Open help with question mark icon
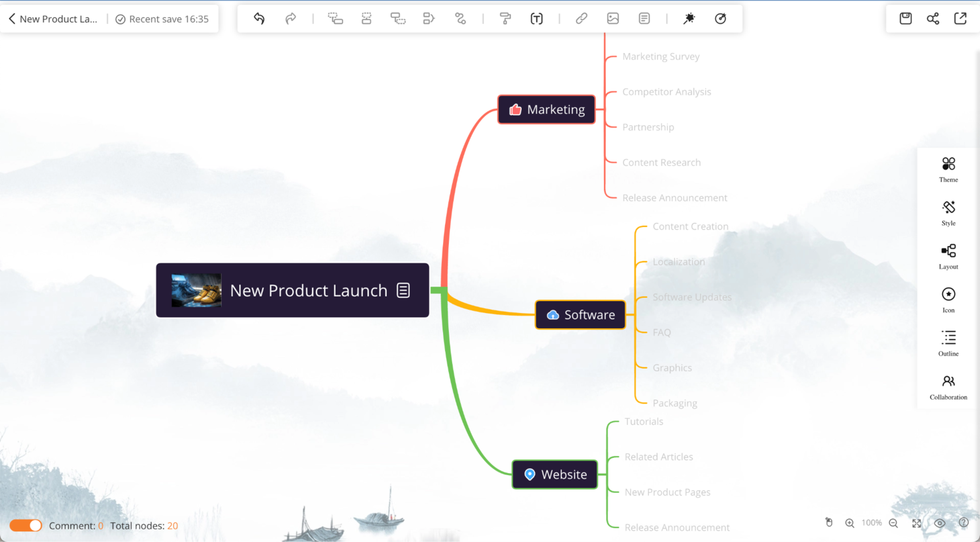Screen dimensions: 980x542 963,523
